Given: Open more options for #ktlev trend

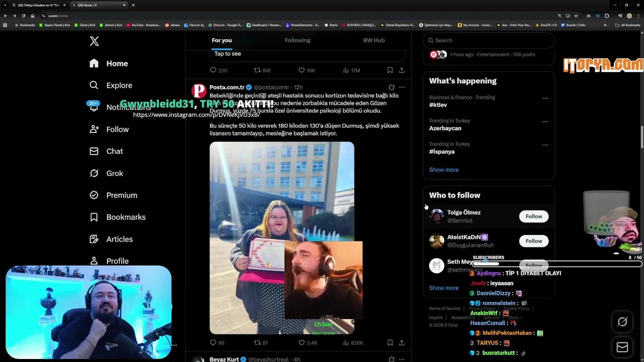Looking at the screenshot, I should click(x=545, y=99).
